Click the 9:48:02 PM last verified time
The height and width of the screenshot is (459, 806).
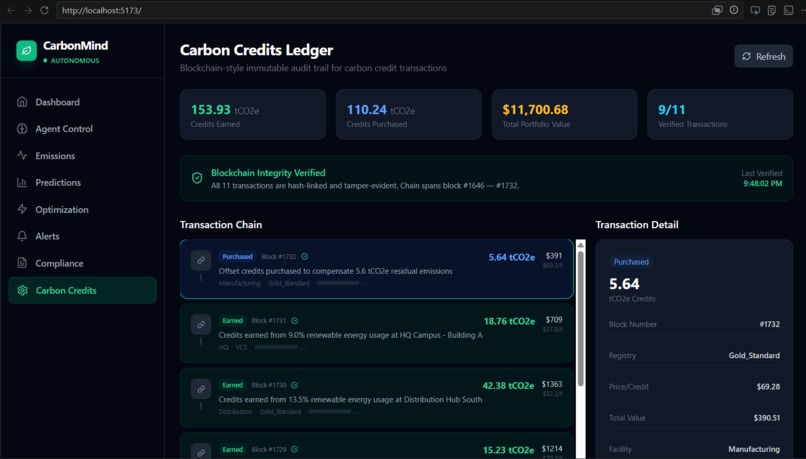762,183
